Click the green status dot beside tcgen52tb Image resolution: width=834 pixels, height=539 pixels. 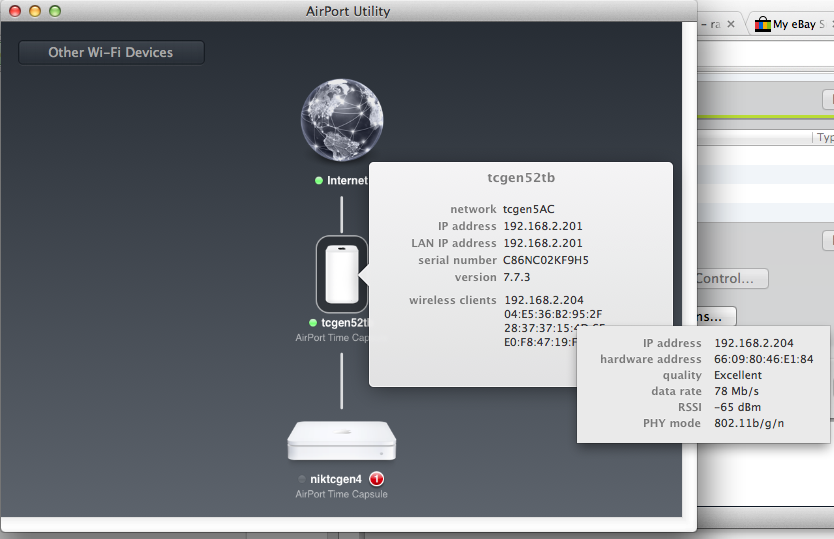313,322
